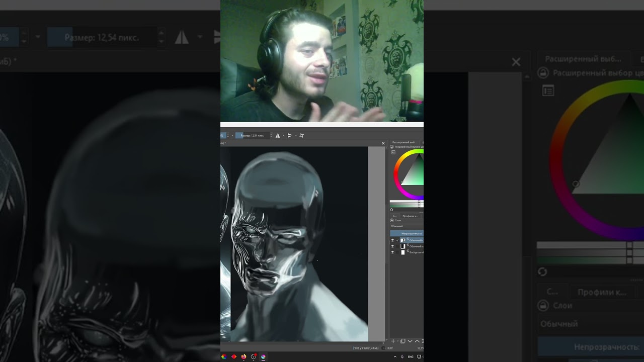Open Firefox from the taskbar
Image resolution: width=644 pixels, height=362 pixels.
point(244,357)
